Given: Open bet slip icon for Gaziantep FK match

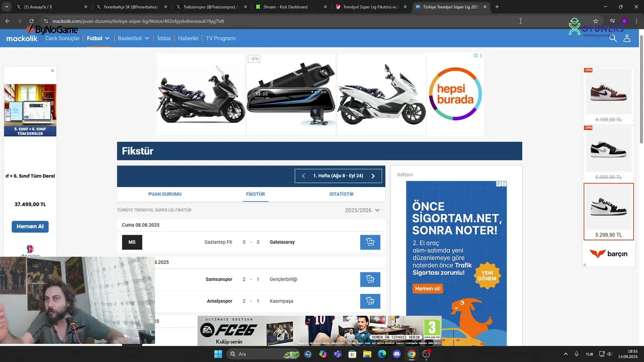Looking at the screenshot, I should (x=370, y=242).
